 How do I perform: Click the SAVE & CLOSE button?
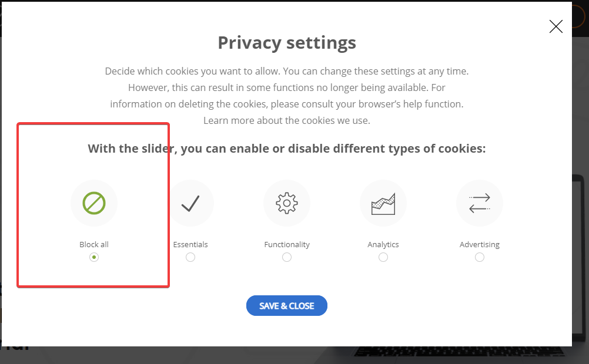click(287, 305)
